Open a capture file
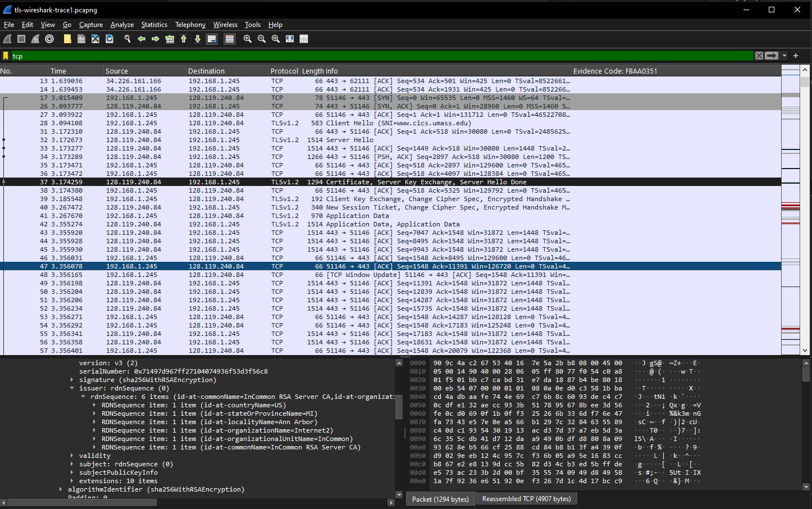This screenshot has height=509, width=812. (x=67, y=39)
